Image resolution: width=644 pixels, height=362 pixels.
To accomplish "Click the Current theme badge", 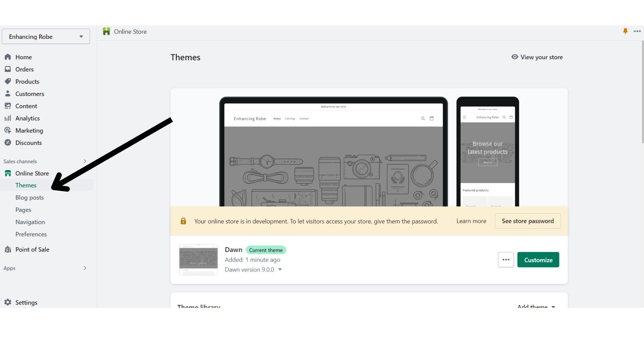I will (x=266, y=250).
